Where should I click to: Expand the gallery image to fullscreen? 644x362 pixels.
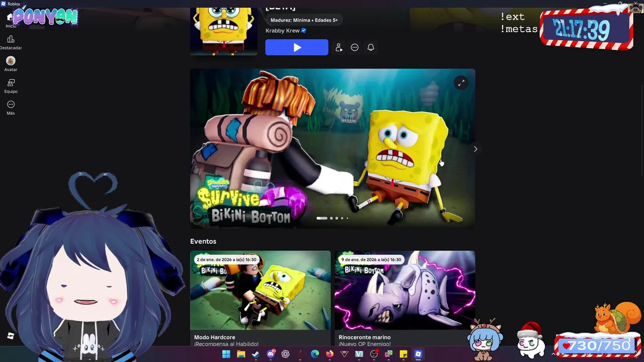pyautogui.click(x=461, y=83)
